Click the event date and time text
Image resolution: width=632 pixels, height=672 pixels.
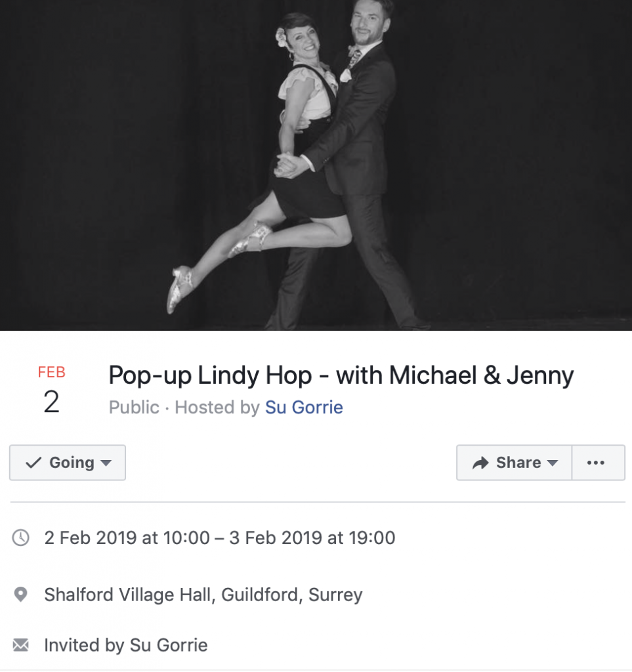(x=220, y=538)
